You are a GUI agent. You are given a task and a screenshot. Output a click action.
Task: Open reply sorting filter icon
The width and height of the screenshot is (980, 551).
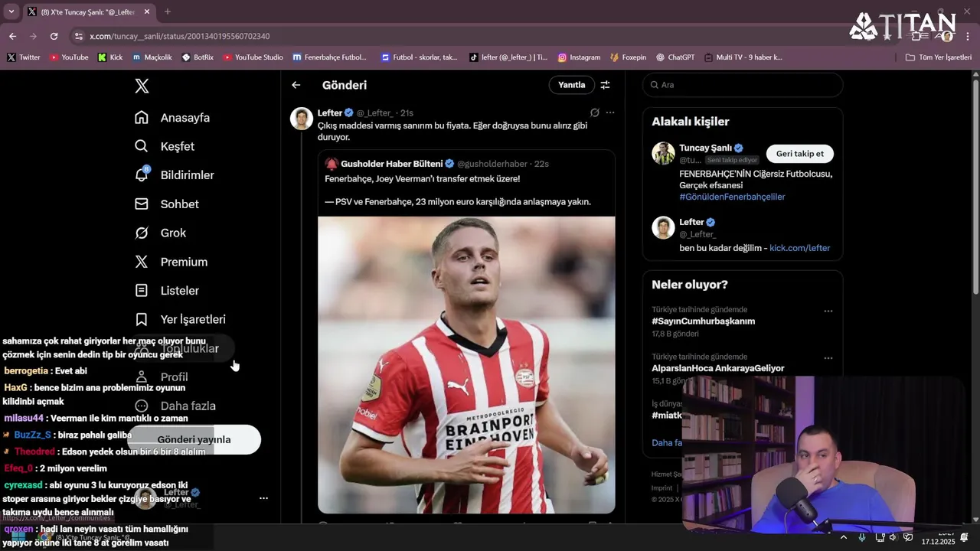coord(605,85)
